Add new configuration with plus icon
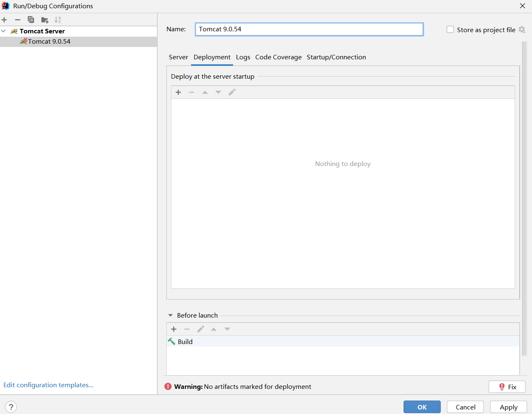 pos(4,20)
